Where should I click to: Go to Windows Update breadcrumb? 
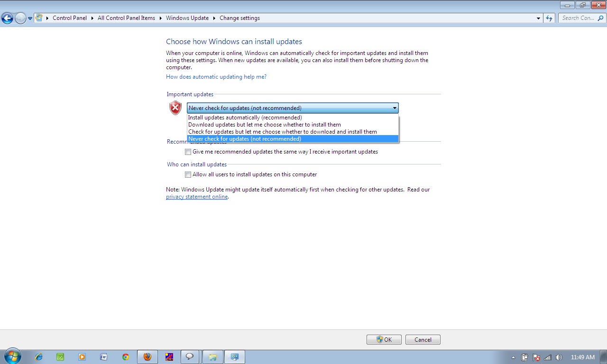pos(187,18)
